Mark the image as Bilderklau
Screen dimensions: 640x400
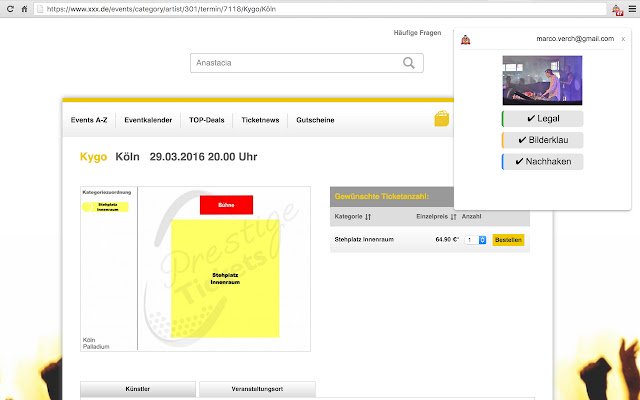pos(542,140)
